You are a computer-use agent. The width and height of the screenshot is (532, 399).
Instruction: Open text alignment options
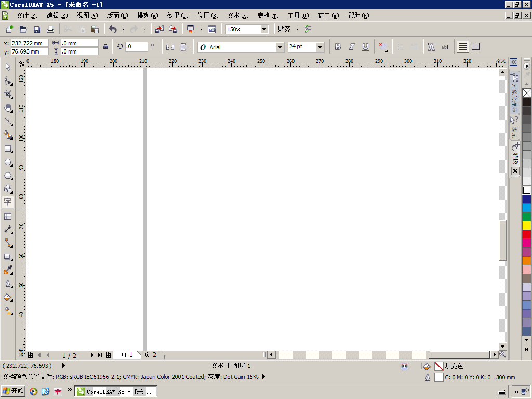pos(383,47)
